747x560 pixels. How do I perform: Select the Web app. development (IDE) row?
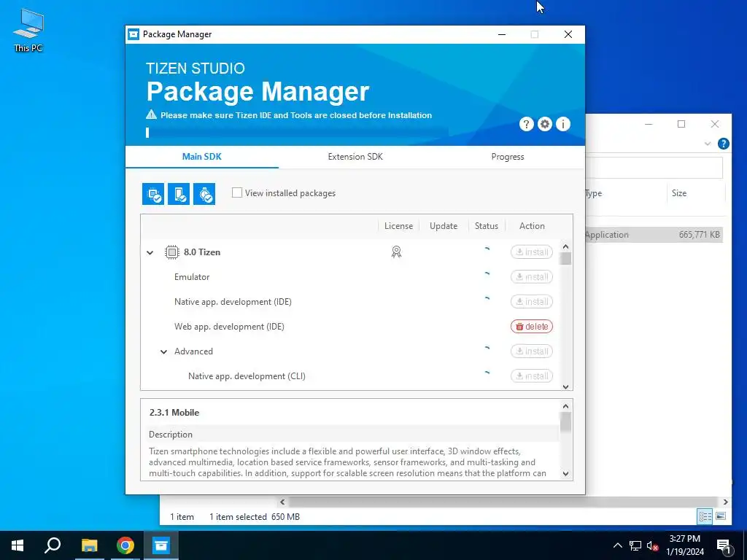click(x=350, y=326)
